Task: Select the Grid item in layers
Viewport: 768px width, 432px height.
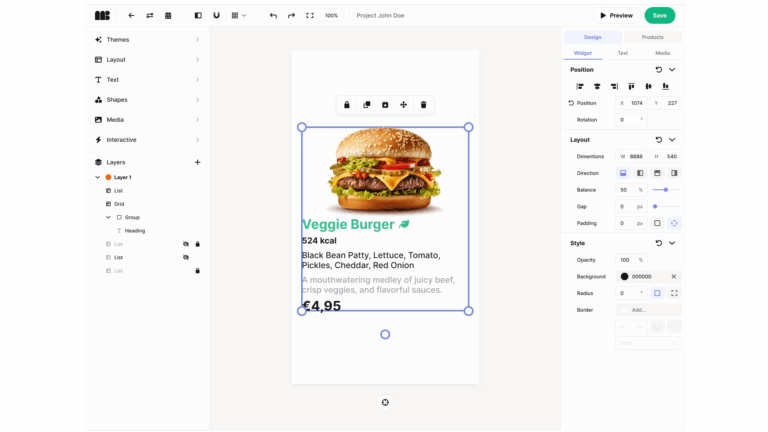Action: click(119, 204)
